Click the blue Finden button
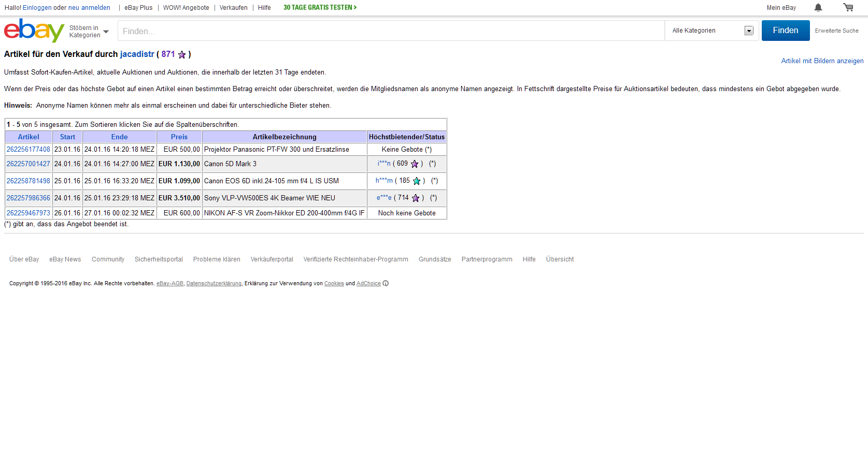 (786, 31)
